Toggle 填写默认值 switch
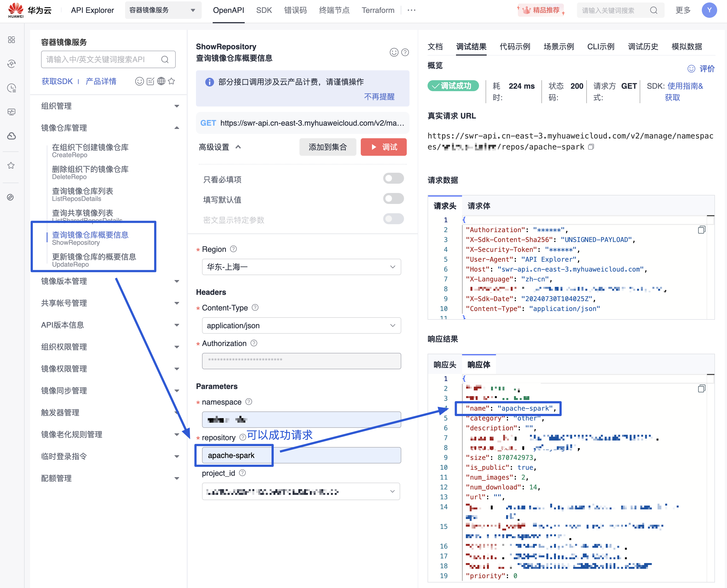Viewport: 727px width, 588px height. (x=393, y=198)
